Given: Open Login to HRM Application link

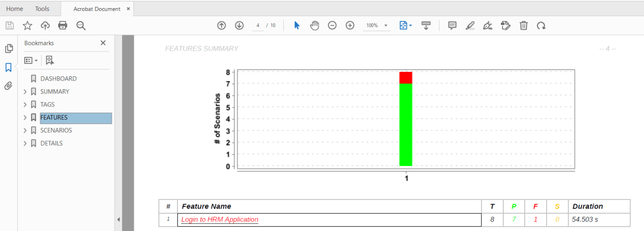Looking at the screenshot, I should click(x=219, y=220).
